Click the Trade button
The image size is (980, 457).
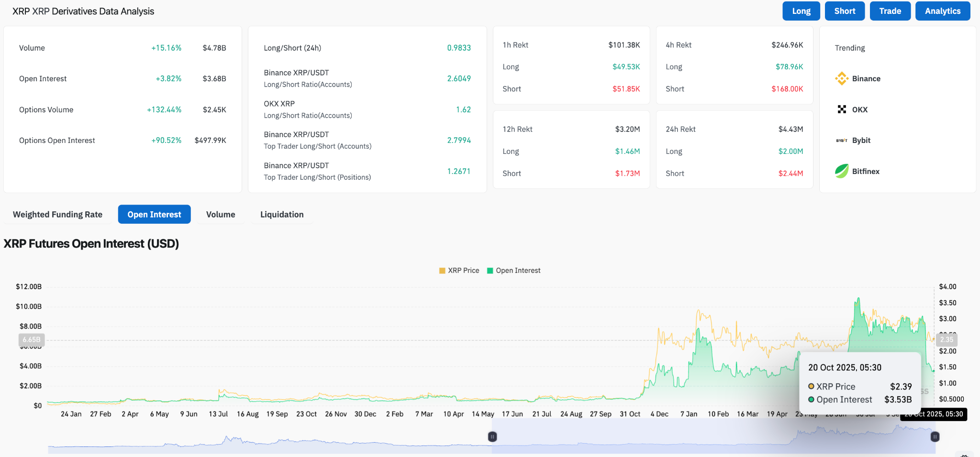890,11
